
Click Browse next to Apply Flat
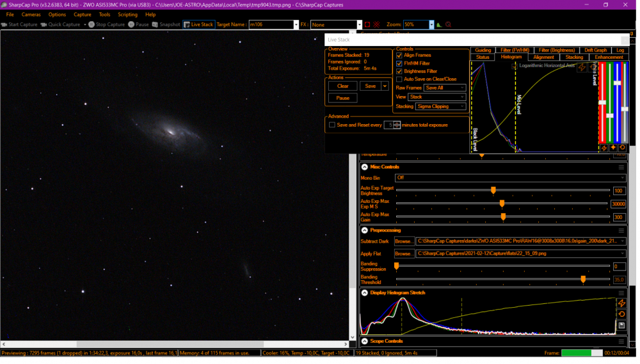[x=404, y=254]
